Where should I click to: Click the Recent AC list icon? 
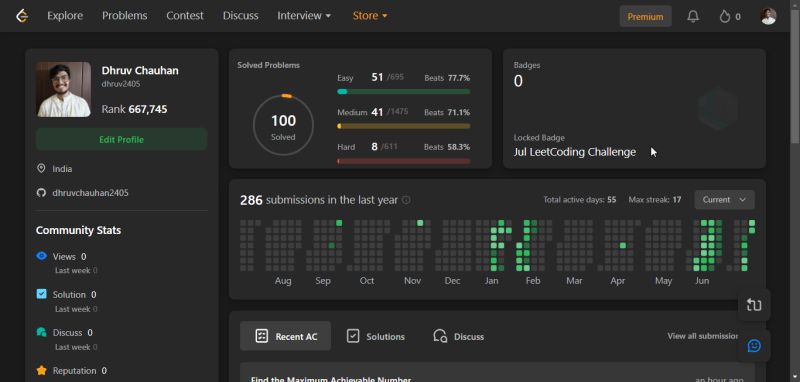(x=261, y=336)
